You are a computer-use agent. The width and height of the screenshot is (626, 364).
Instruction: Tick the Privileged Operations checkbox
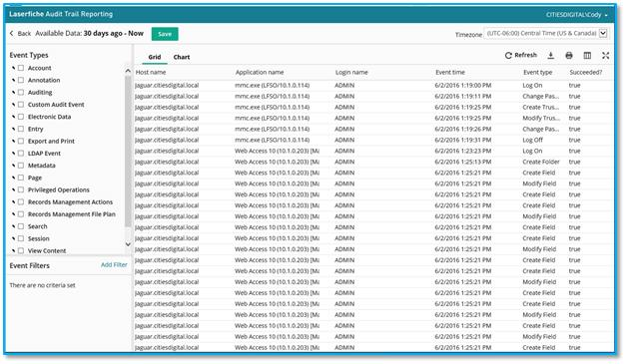coord(21,189)
